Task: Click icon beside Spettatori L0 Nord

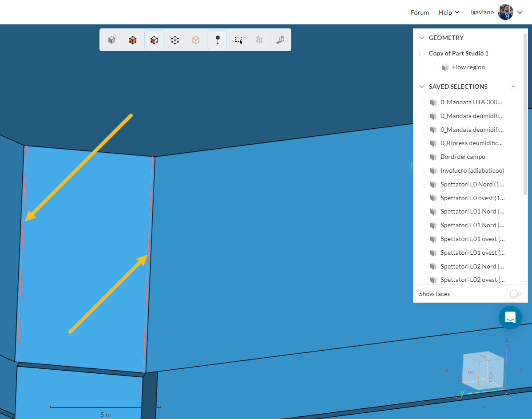Action: coord(433,184)
